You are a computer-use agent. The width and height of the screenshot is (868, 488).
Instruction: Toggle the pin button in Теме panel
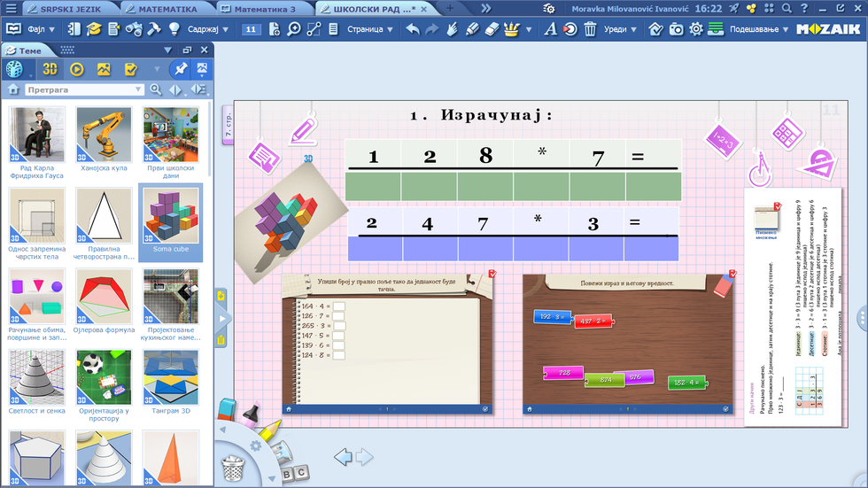[180, 69]
